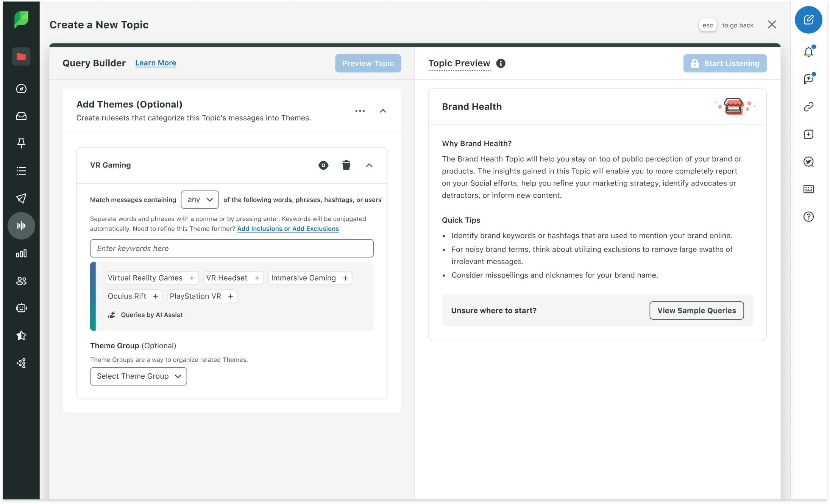Screen dimensions: 830x504
Task: Change the 'any' match condition dropdown
Action: pos(200,200)
